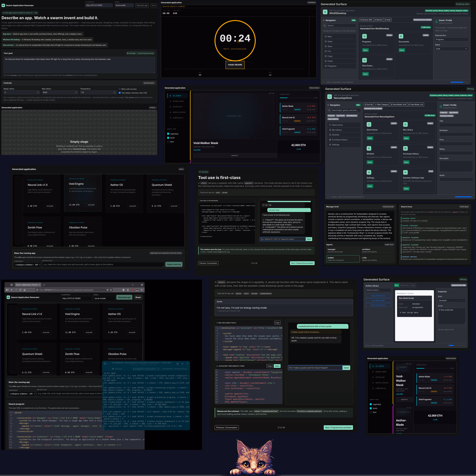Uncheck Exotic in the lower Nebula Market panel

pyautogui.click(x=371, y=408)
